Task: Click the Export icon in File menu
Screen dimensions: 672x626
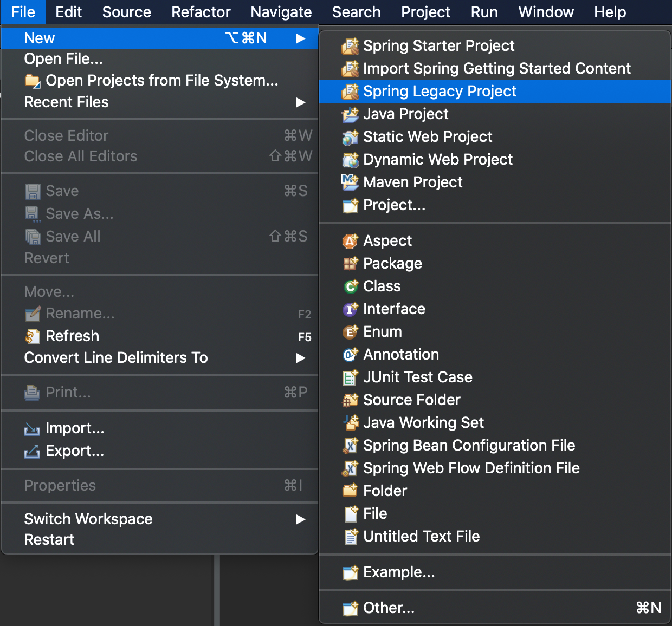Action: pyautogui.click(x=33, y=452)
